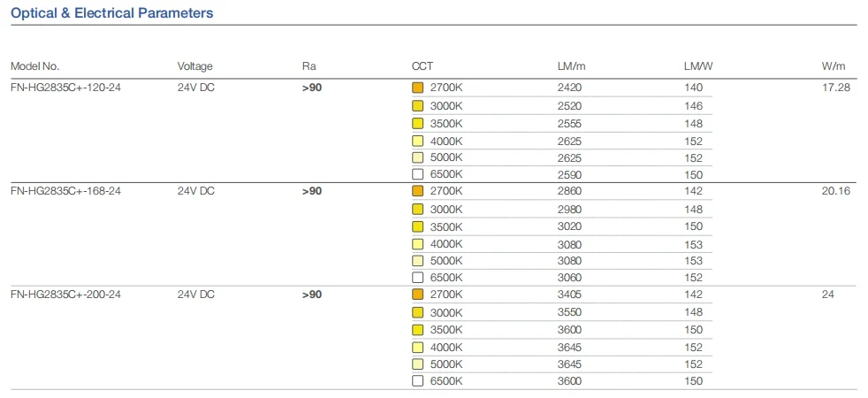
Task: Click the 3500K swatch in the 200-24 group
Action: pyautogui.click(x=418, y=330)
